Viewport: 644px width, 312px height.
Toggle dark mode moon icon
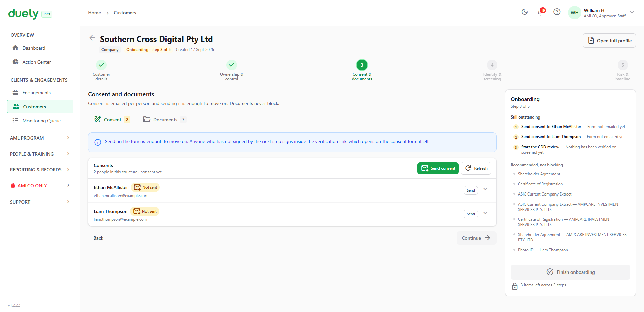525,12
